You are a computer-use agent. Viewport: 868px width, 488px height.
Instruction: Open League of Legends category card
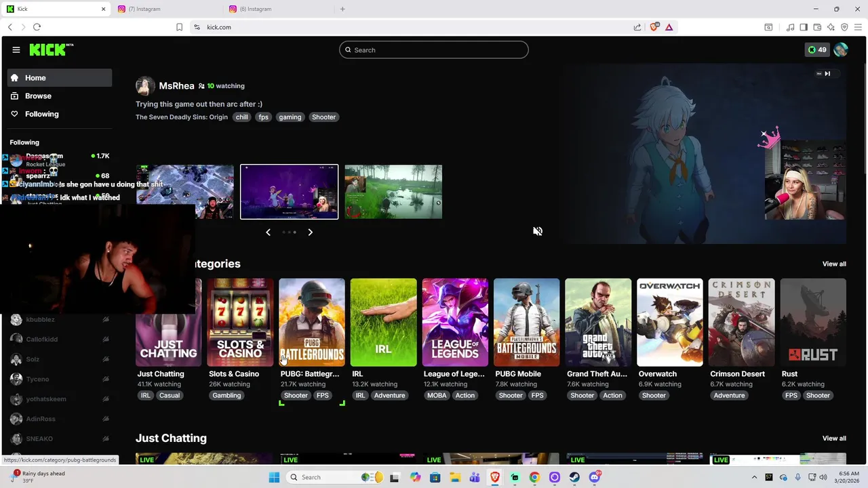(x=455, y=323)
